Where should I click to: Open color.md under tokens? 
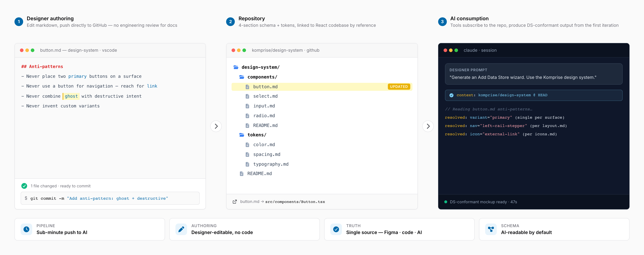(264, 145)
